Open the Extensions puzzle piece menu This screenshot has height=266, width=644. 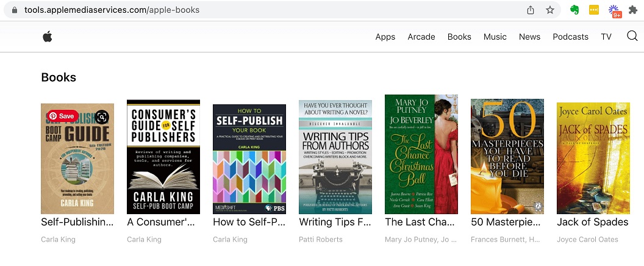[632, 10]
